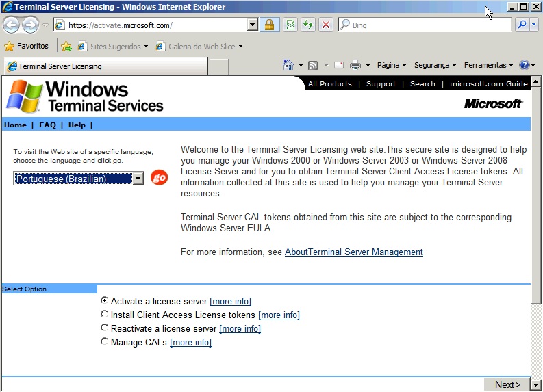Click the blue Help question mark icon

click(525, 65)
